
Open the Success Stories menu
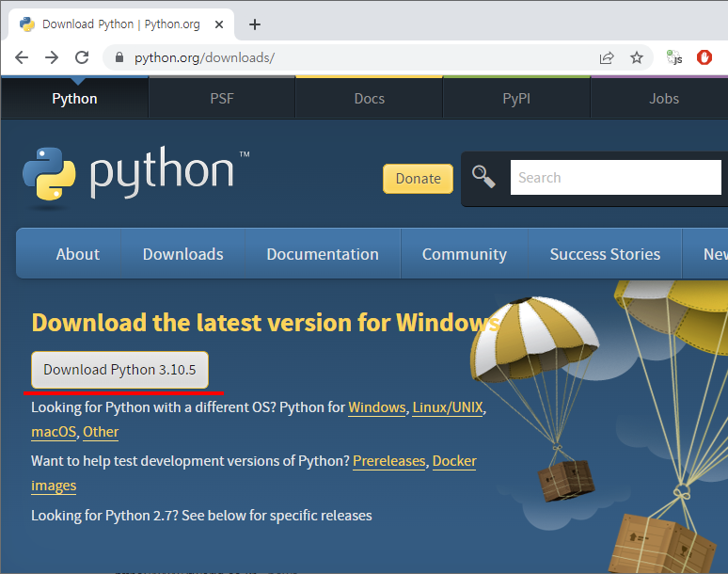click(x=605, y=254)
